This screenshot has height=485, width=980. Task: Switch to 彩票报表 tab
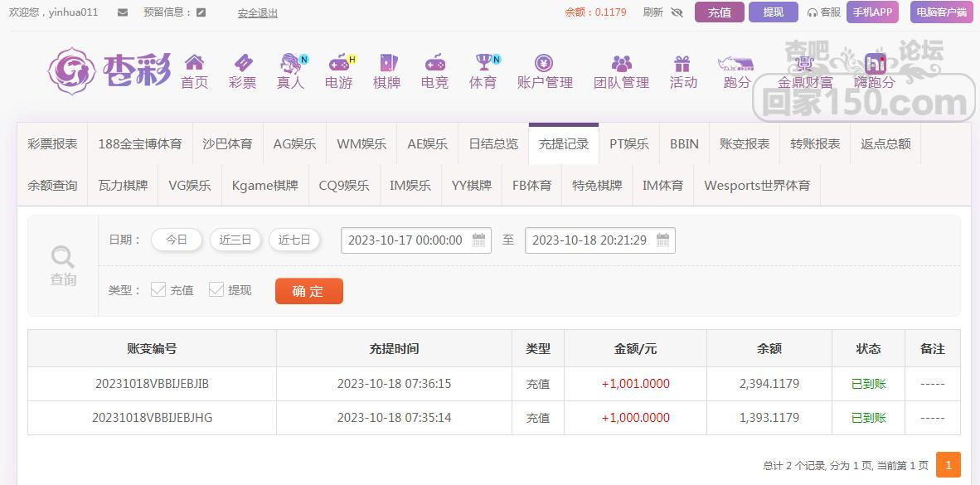click(x=52, y=143)
